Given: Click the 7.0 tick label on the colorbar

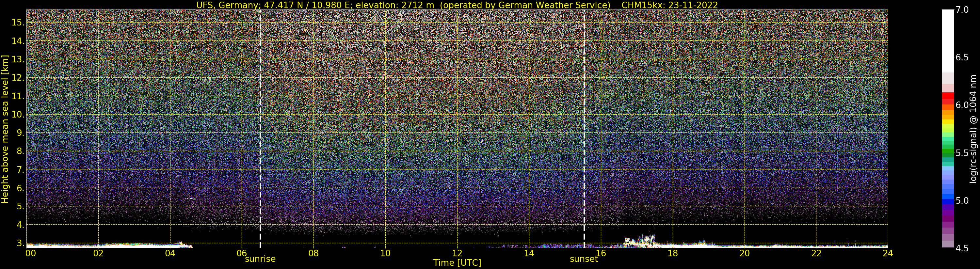Looking at the screenshot, I should (x=962, y=10).
